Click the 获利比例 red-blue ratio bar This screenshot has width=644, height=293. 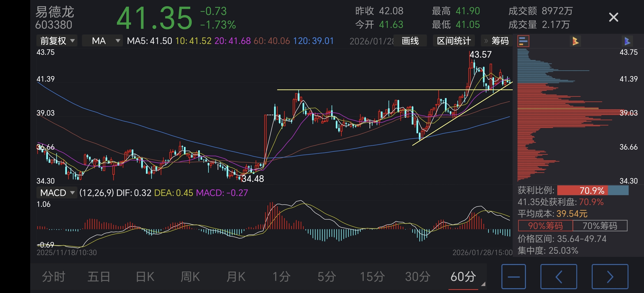coord(592,191)
